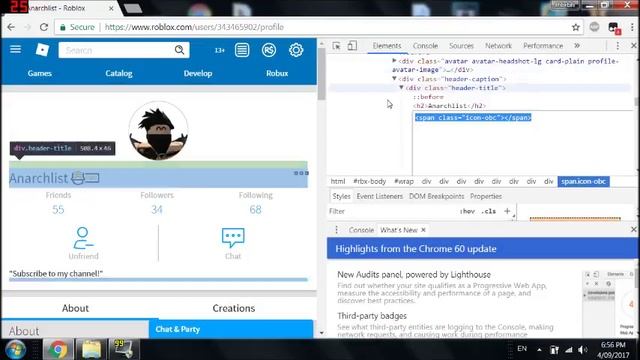
Task: Switch to the Creations profile tab
Action: (233, 308)
